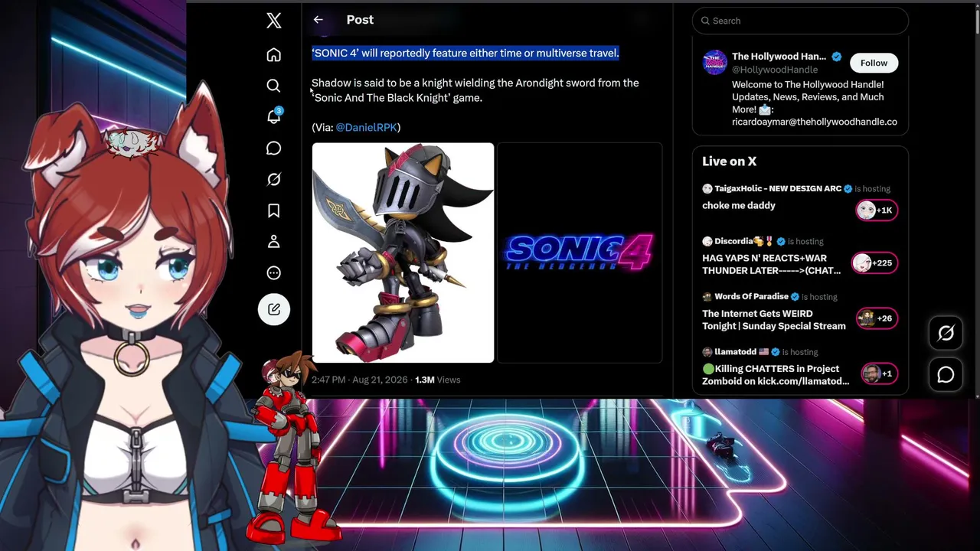Click the TaigaxHolic - NEW DESIGN ARC host name

click(x=778, y=189)
